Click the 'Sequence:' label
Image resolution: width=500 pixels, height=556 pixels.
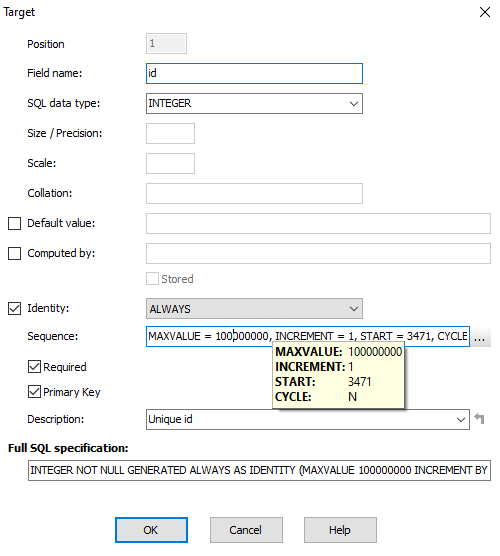[52, 336]
